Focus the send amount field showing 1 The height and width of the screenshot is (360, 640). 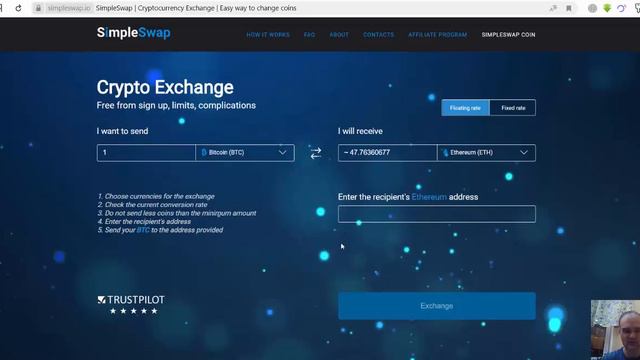pos(146,153)
